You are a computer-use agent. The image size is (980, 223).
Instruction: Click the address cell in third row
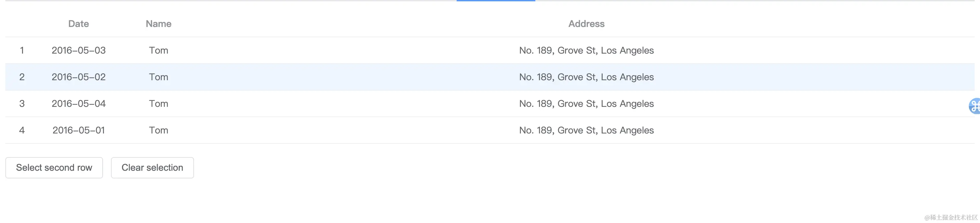[x=586, y=103]
